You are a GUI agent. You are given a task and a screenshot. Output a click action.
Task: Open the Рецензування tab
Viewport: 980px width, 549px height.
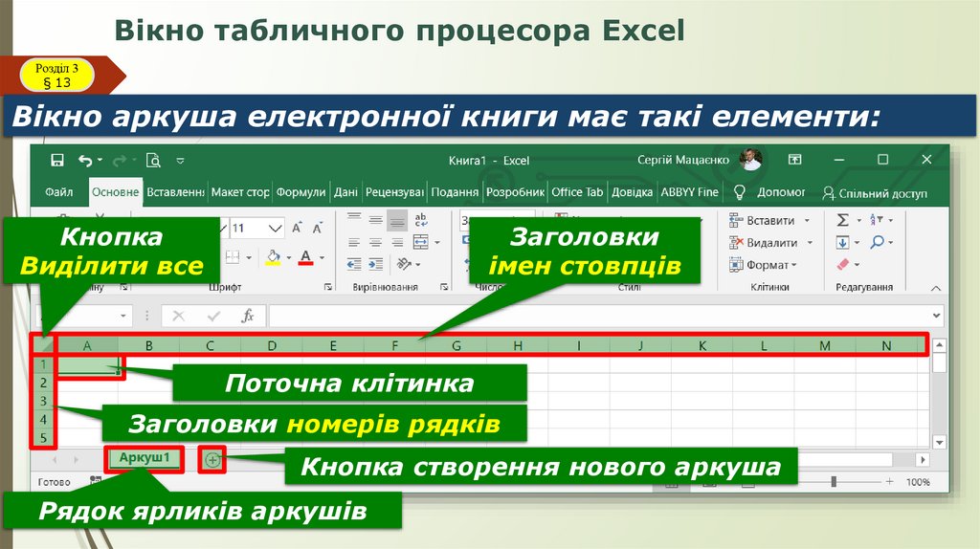click(394, 192)
